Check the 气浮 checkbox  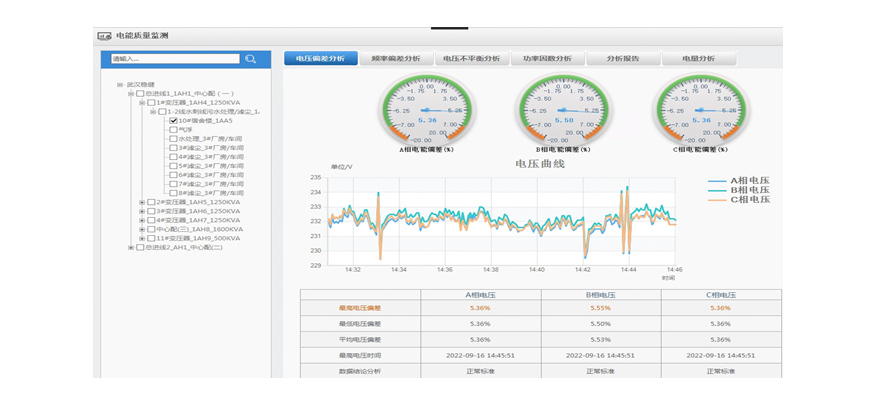coord(174,129)
